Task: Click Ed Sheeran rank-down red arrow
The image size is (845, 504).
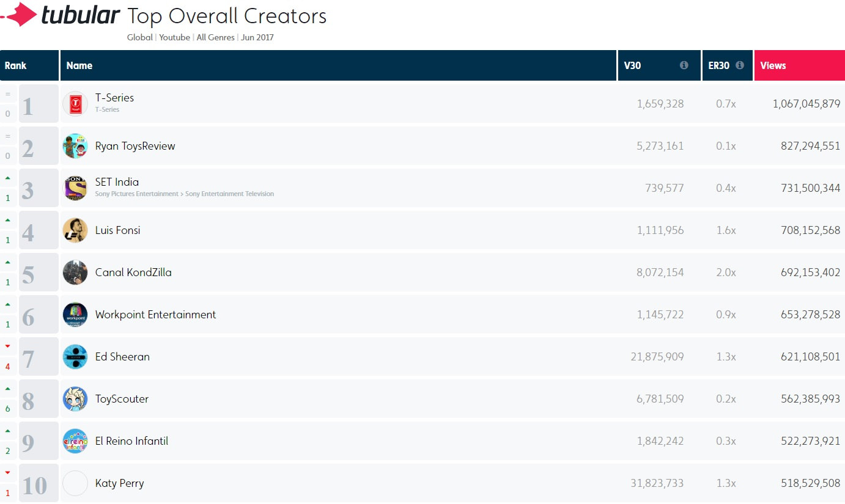Action: click(x=8, y=346)
